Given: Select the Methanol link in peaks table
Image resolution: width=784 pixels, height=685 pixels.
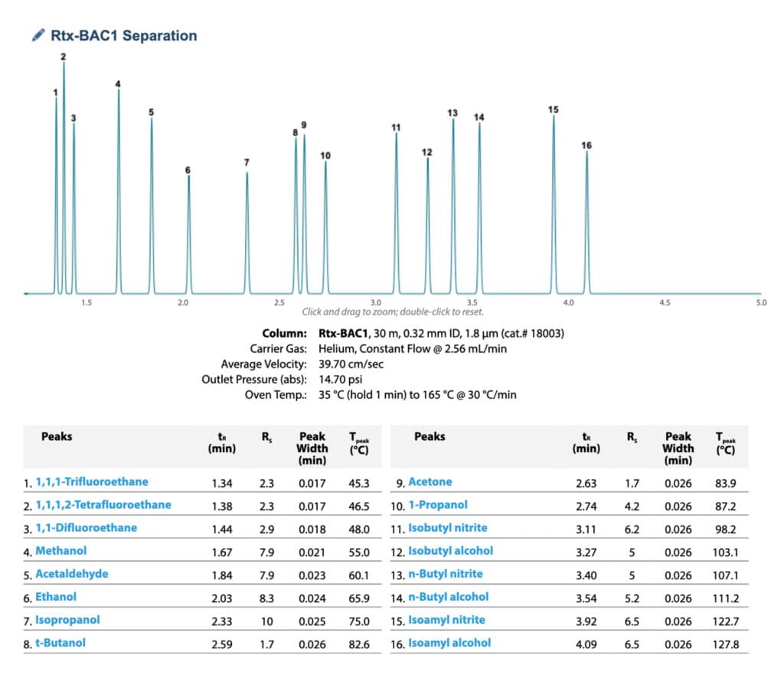Looking at the screenshot, I should pos(61,551).
